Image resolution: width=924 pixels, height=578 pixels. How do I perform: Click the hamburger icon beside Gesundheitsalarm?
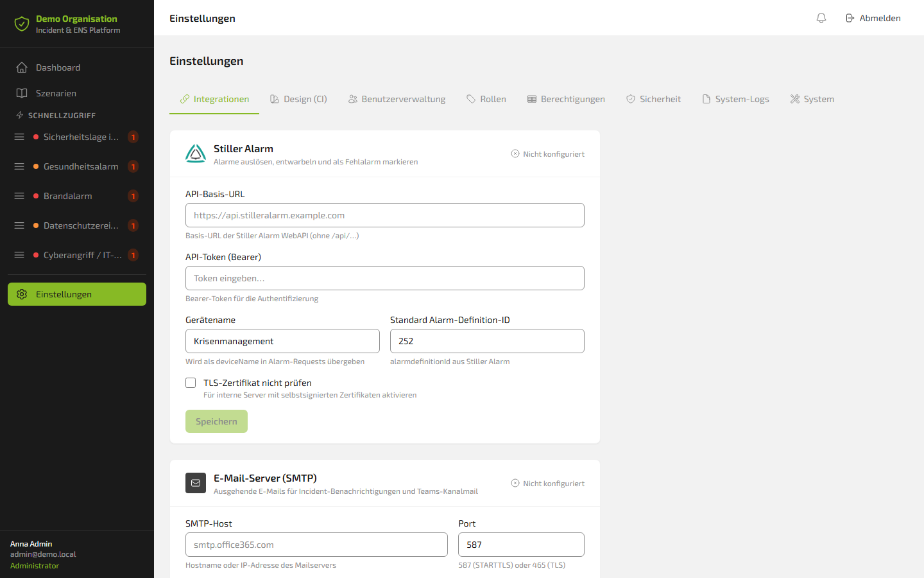pos(19,166)
